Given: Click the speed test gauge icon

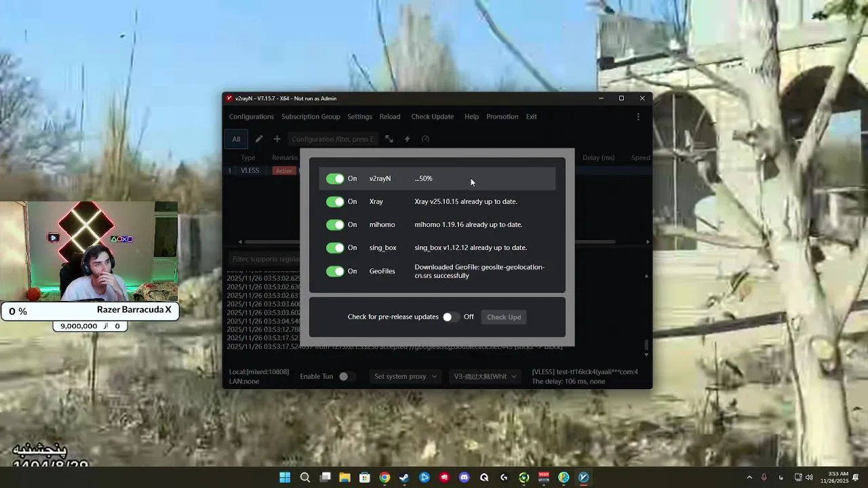Looking at the screenshot, I should (x=425, y=139).
